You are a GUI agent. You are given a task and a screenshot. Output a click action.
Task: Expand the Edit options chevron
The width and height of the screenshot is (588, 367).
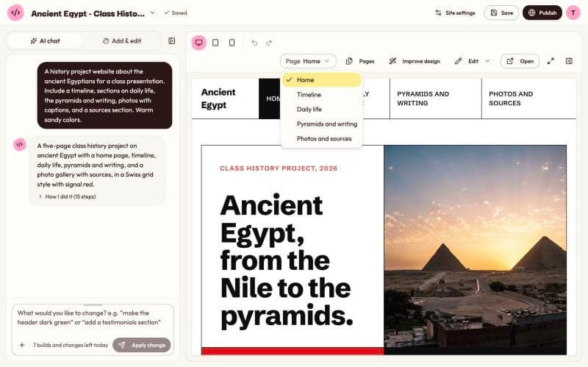tap(487, 61)
